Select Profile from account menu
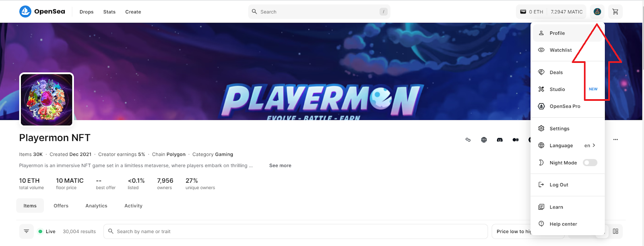Image resolution: width=644 pixels, height=246 pixels. (557, 33)
